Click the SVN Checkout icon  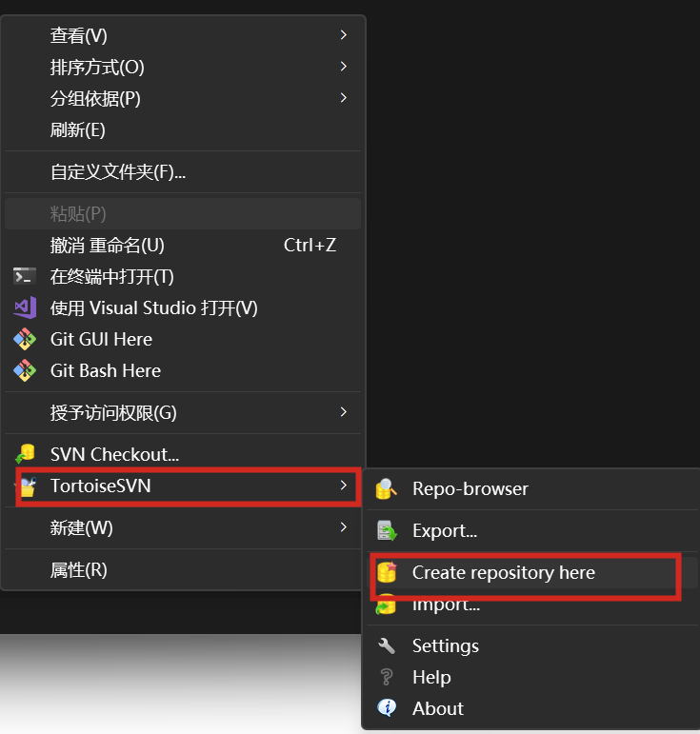coord(25,455)
